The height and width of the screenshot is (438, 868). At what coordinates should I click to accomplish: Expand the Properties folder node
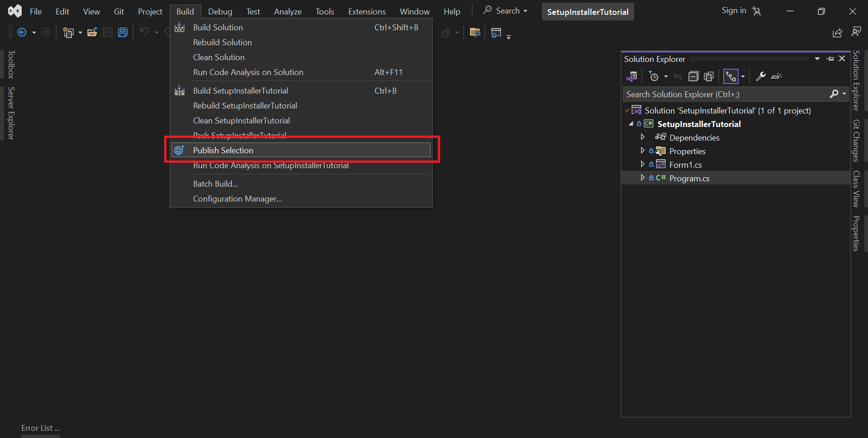click(642, 151)
